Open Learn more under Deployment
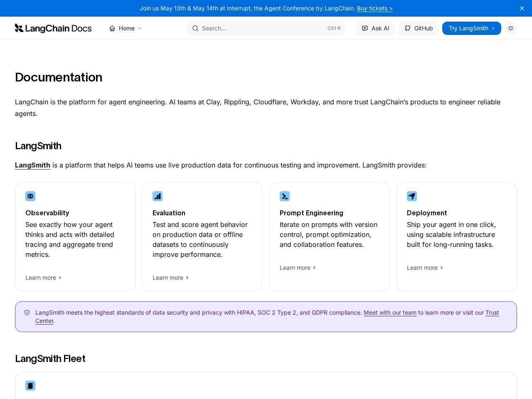This screenshot has height=399, width=532. (x=425, y=268)
